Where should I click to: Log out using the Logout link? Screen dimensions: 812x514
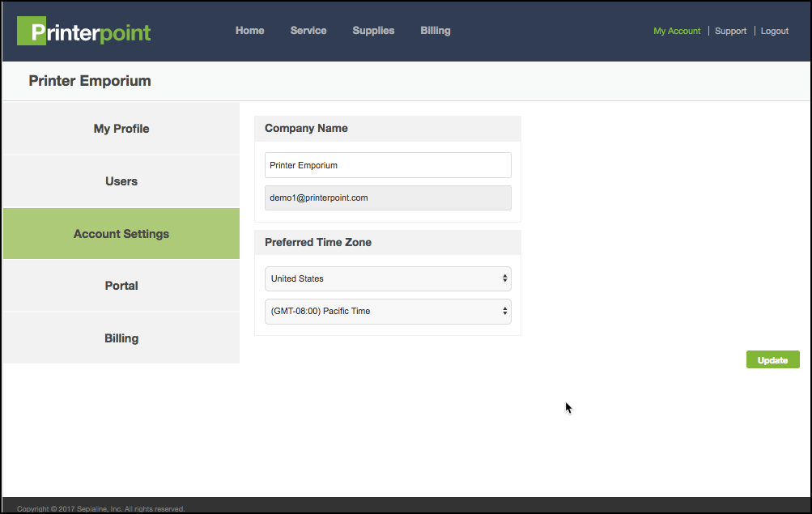(x=774, y=32)
